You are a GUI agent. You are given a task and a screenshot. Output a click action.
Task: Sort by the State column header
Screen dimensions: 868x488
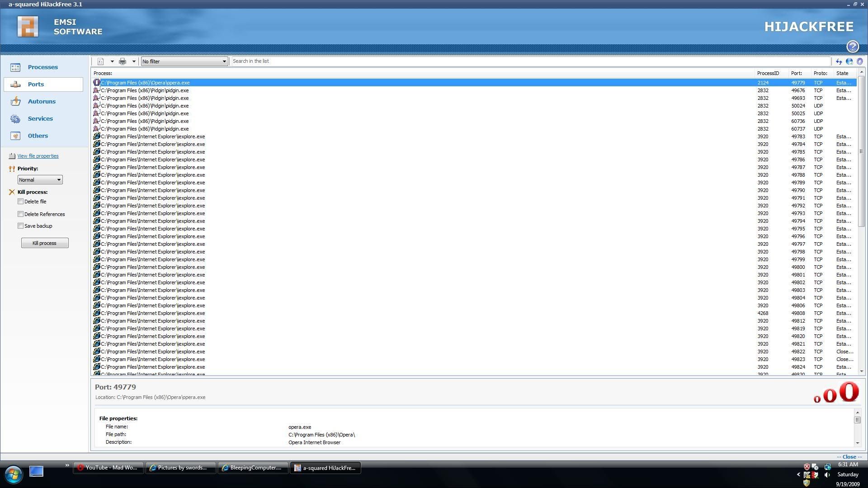845,73
